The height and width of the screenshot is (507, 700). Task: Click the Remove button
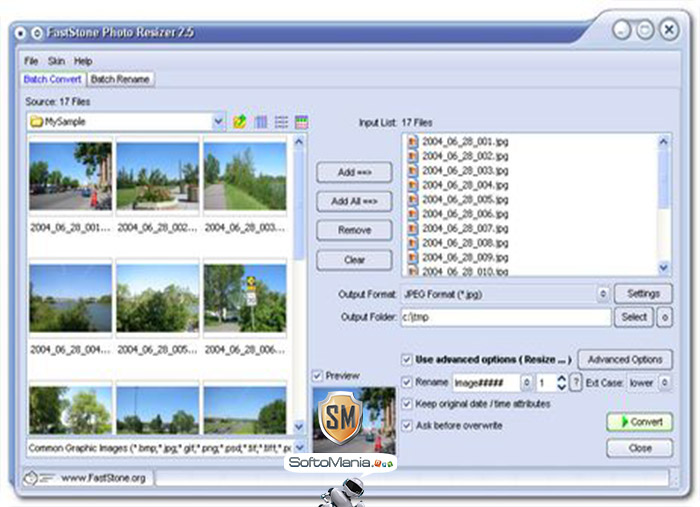tap(354, 230)
